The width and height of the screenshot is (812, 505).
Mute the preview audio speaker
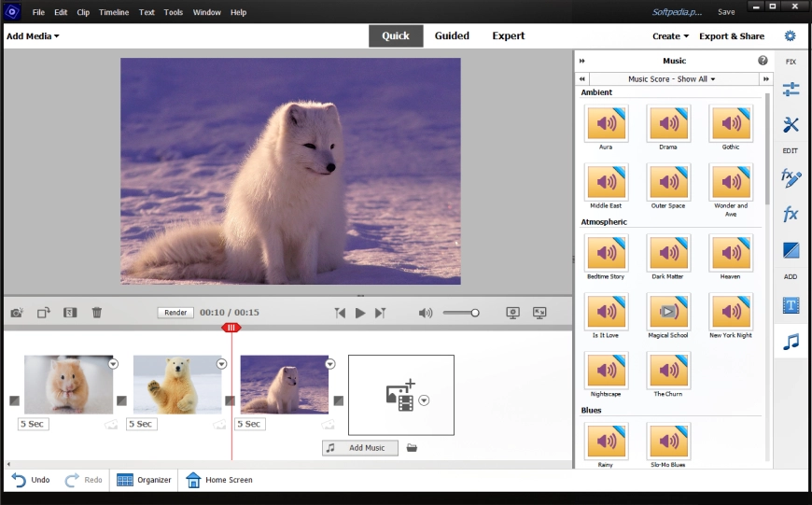(426, 313)
